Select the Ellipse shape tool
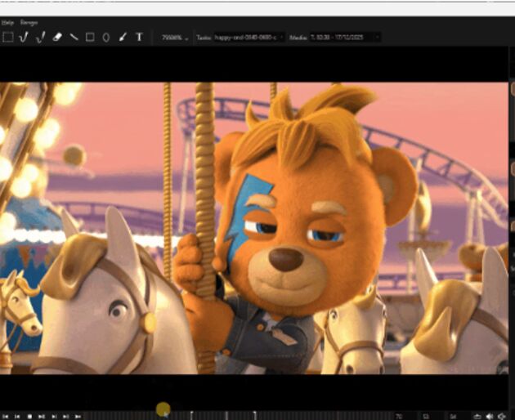515x420 pixels. [105, 38]
